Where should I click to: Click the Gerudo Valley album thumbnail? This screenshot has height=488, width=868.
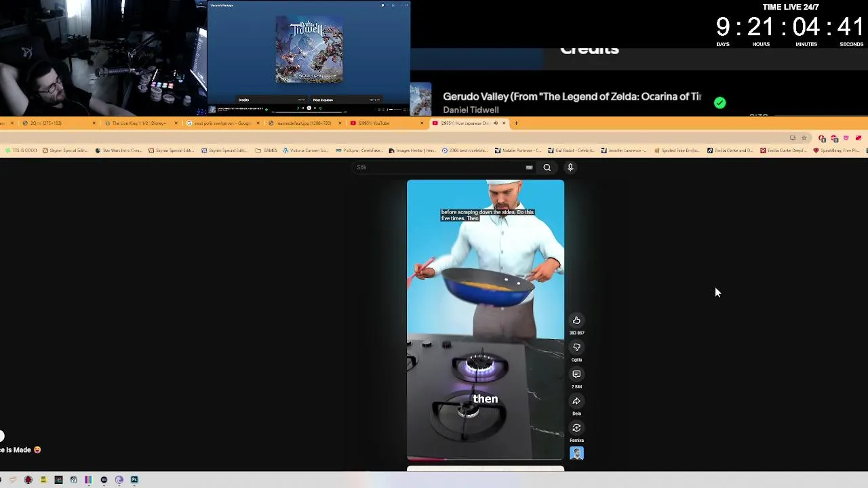point(420,100)
